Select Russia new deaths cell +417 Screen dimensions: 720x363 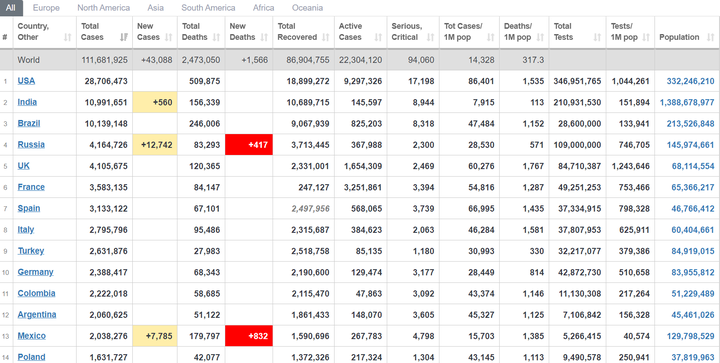coord(249,145)
